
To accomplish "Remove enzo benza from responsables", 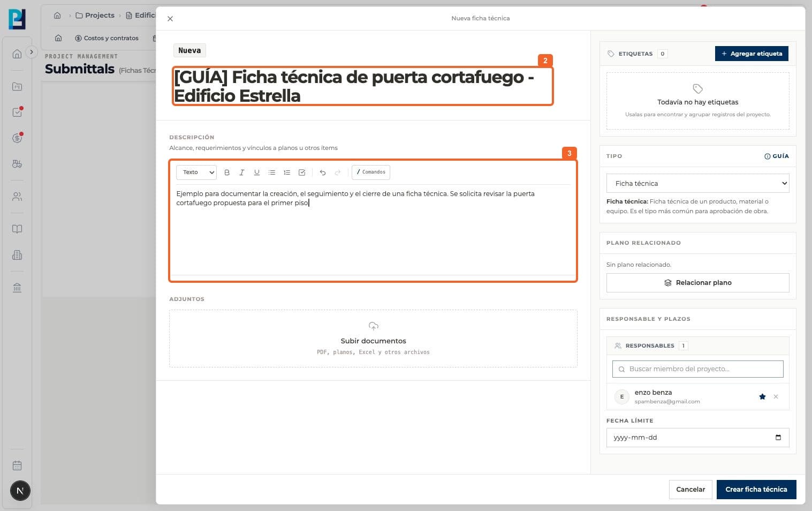I will pyautogui.click(x=776, y=397).
